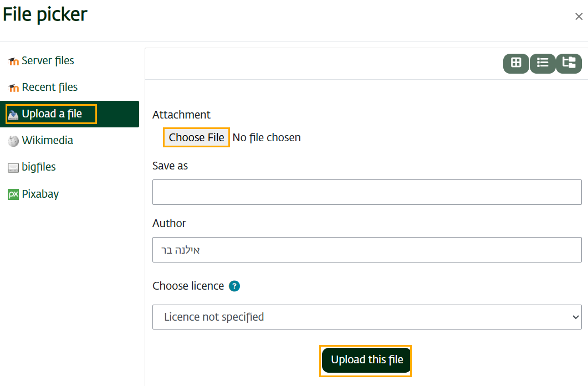This screenshot has width=588, height=386.
Task: Select the Pixabay repository label
Action: point(40,194)
